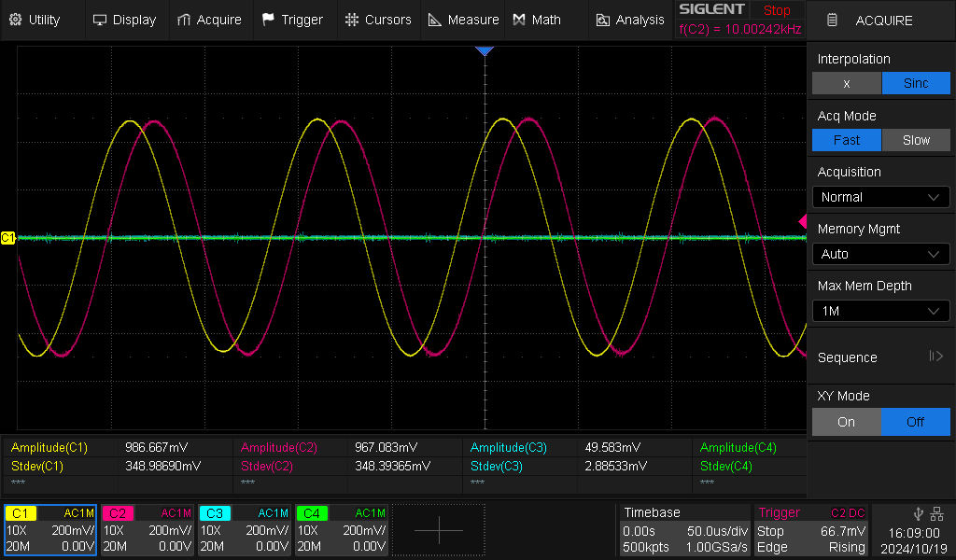
Task: Click the pink C2 channel label
Action: (x=118, y=513)
